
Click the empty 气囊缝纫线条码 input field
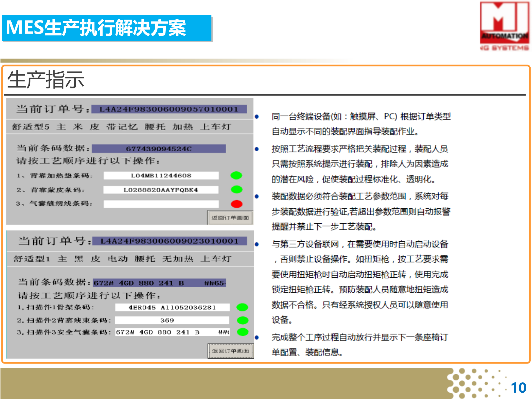[161, 204]
